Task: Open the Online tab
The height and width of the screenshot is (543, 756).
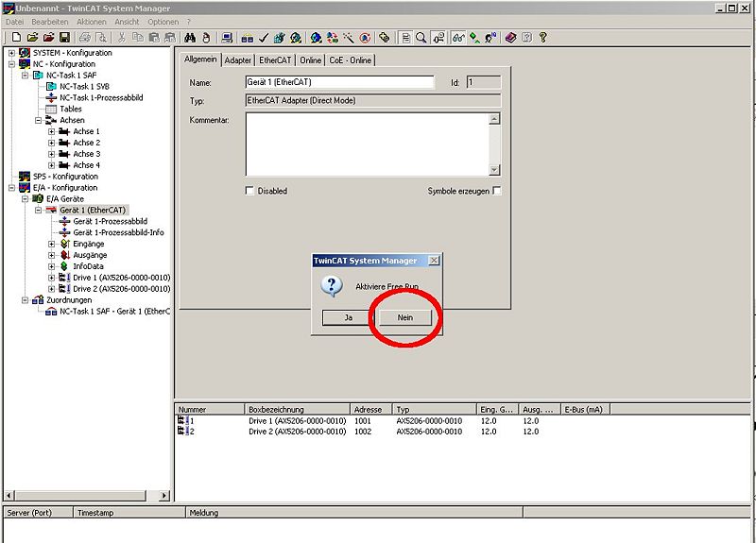Action: point(311,60)
